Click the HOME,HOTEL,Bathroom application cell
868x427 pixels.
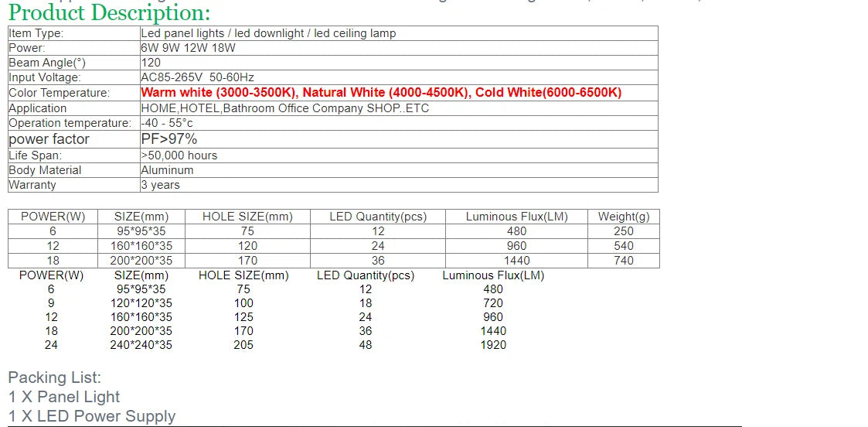[399, 108]
